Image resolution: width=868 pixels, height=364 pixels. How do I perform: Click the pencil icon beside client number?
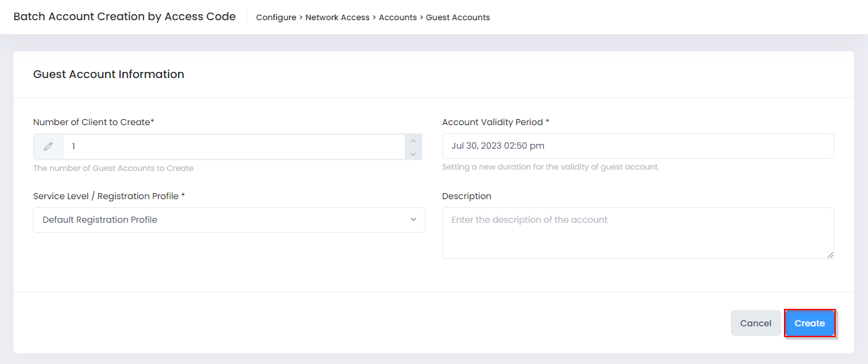coord(48,146)
